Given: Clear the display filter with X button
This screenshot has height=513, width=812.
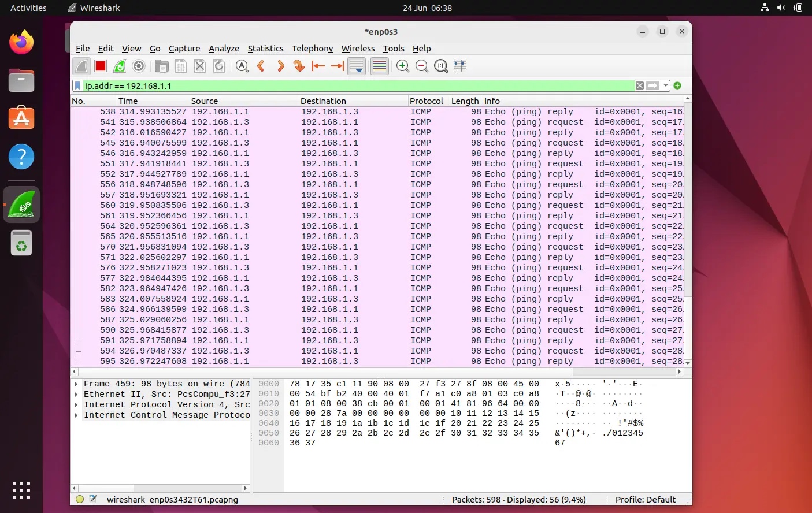Looking at the screenshot, I should pyautogui.click(x=639, y=85).
